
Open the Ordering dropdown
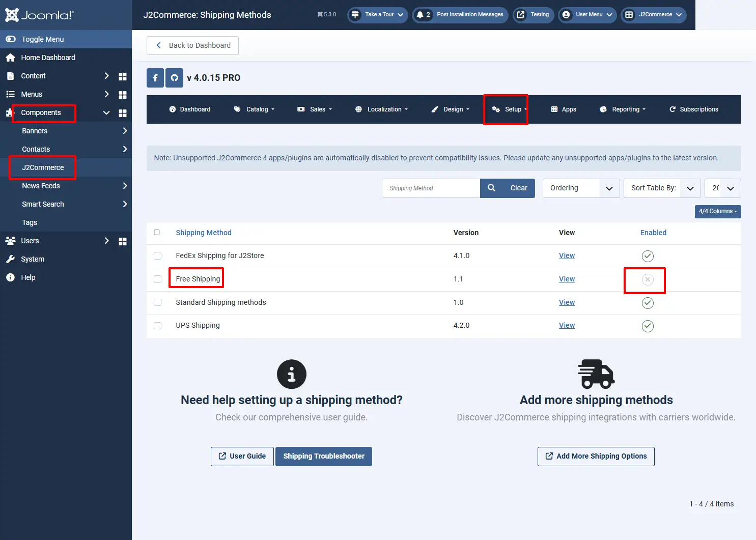tap(581, 188)
